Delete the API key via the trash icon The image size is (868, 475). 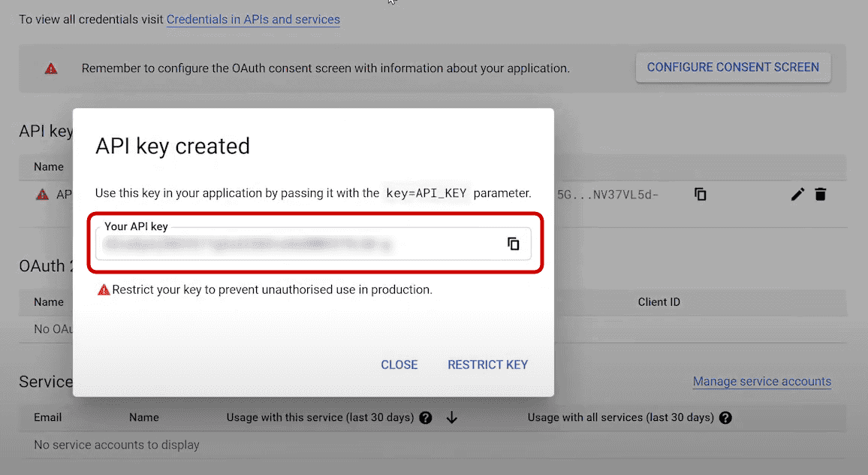(x=820, y=194)
